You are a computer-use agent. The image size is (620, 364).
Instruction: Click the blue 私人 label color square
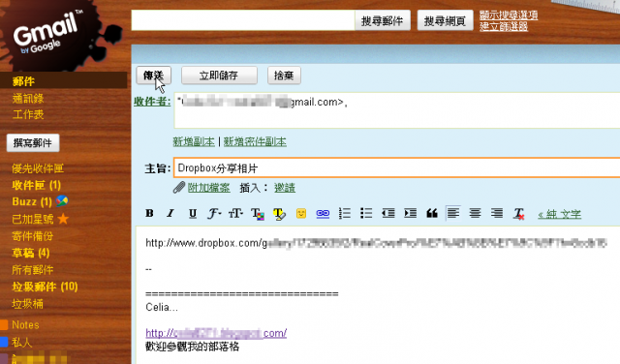(4, 342)
